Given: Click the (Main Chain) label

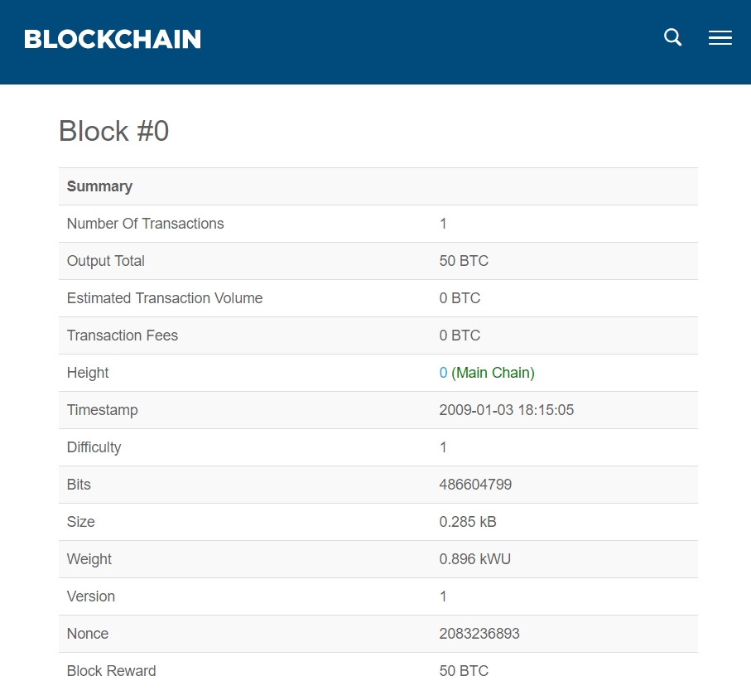Looking at the screenshot, I should pyautogui.click(x=493, y=373).
